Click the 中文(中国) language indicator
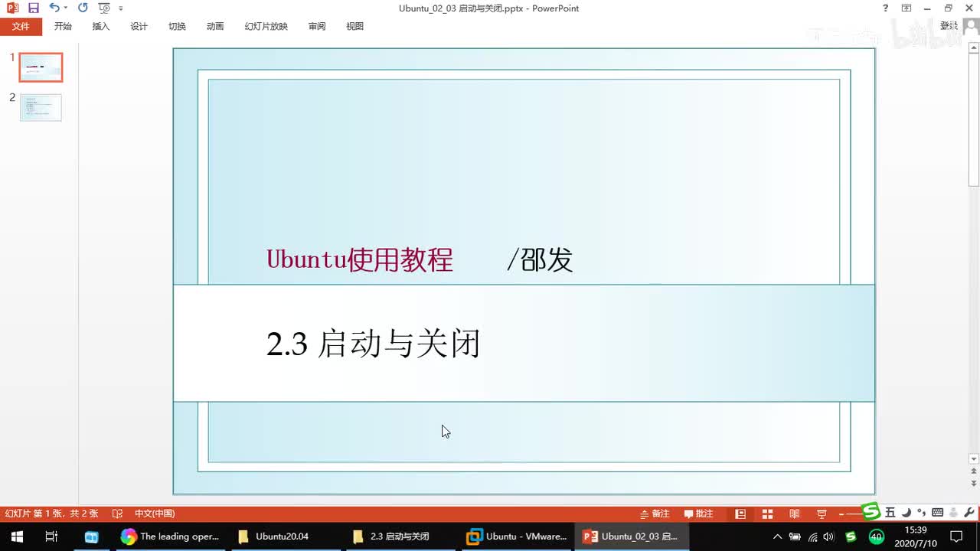Screen dimensions: 980x551 point(155,514)
